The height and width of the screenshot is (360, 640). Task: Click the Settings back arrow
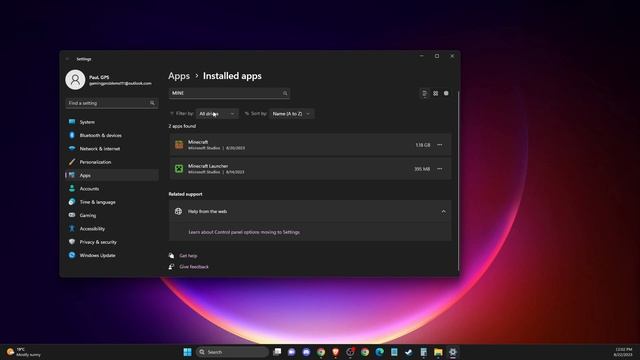tap(67, 59)
